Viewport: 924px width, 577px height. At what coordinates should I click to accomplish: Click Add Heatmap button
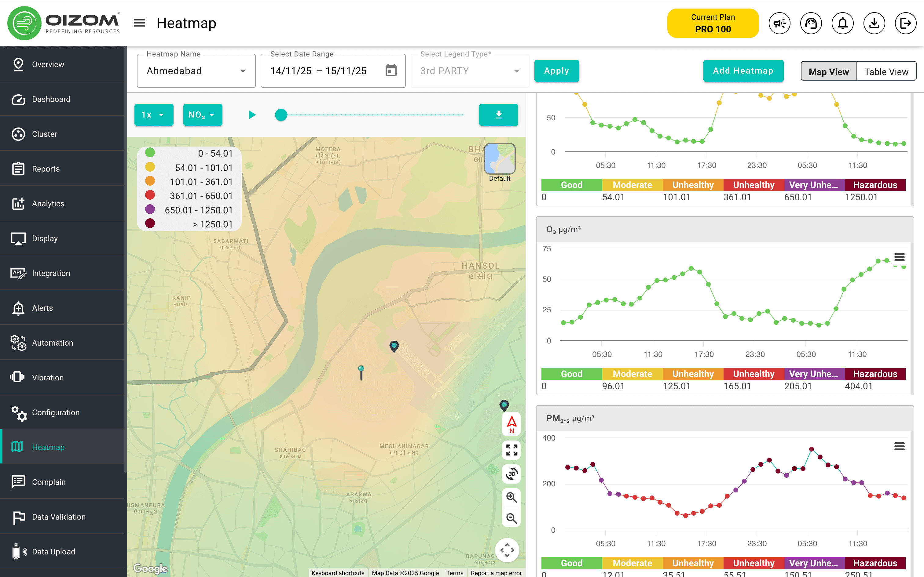pyautogui.click(x=743, y=71)
